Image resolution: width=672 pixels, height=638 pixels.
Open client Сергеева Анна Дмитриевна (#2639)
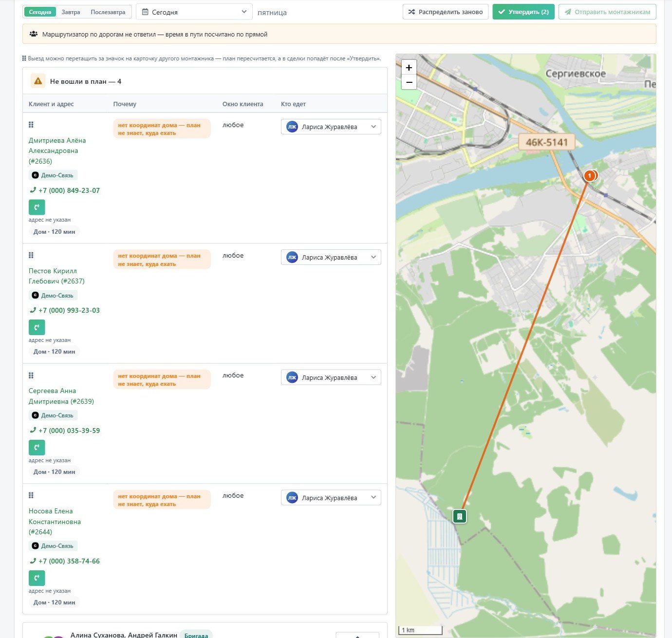61,396
